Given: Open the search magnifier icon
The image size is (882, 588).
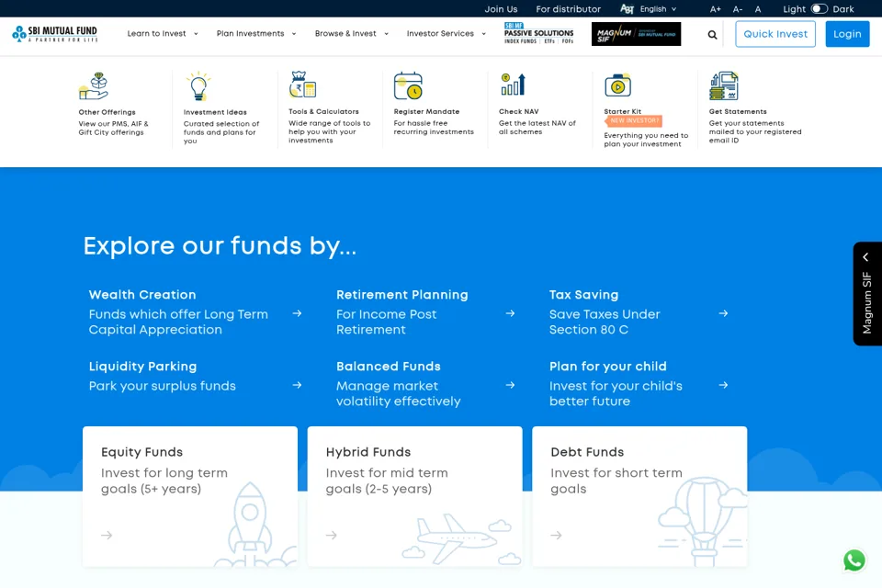Looking at the screenshot, I should coord(712,35).
